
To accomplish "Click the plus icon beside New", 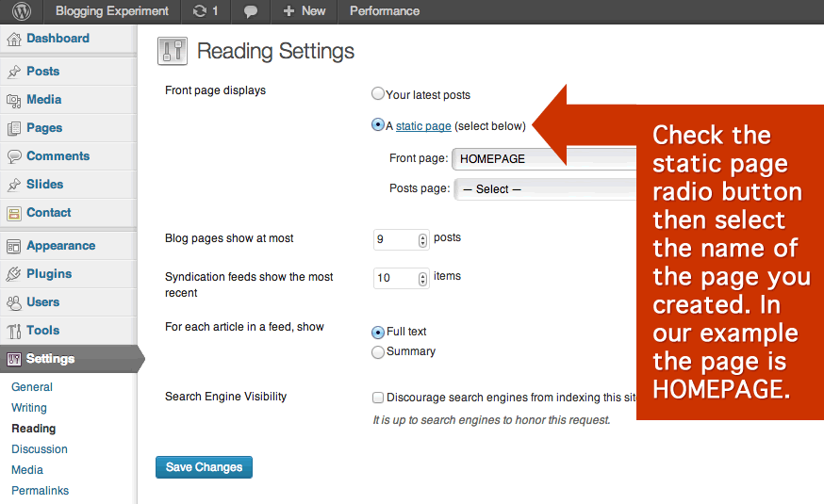I will pos(288,11).
